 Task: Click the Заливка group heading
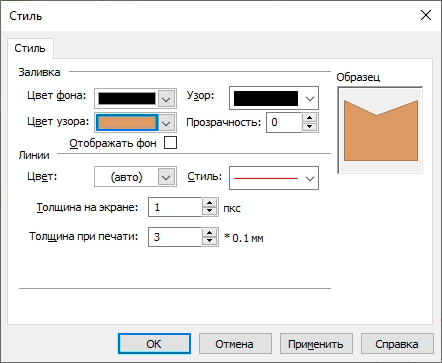point(39,72)
